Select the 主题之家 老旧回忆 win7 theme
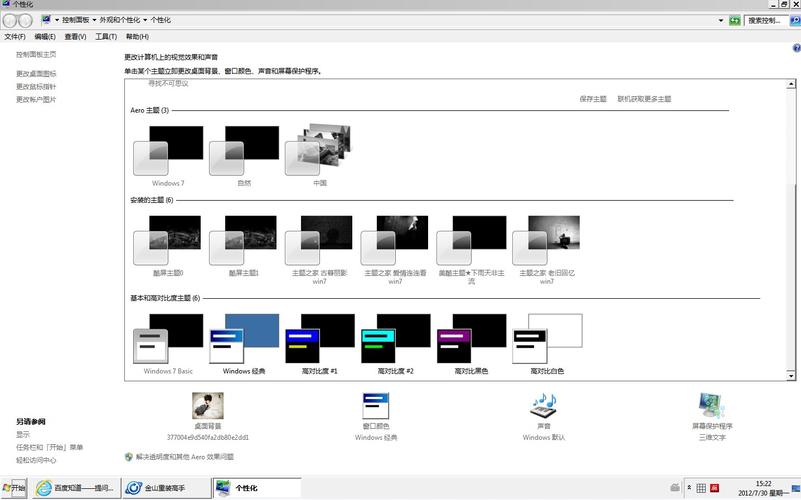Image resolution: width=801 pixels, height=500 pixels. (547, 250)
